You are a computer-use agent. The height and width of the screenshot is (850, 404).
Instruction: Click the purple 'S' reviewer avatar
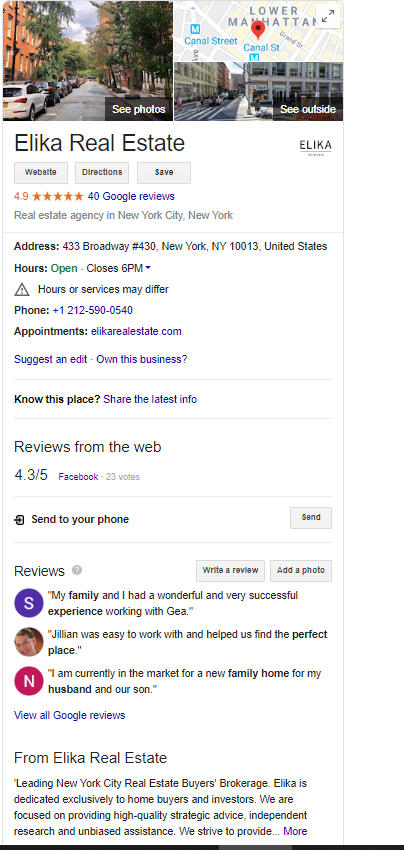[x=29, y=603]
